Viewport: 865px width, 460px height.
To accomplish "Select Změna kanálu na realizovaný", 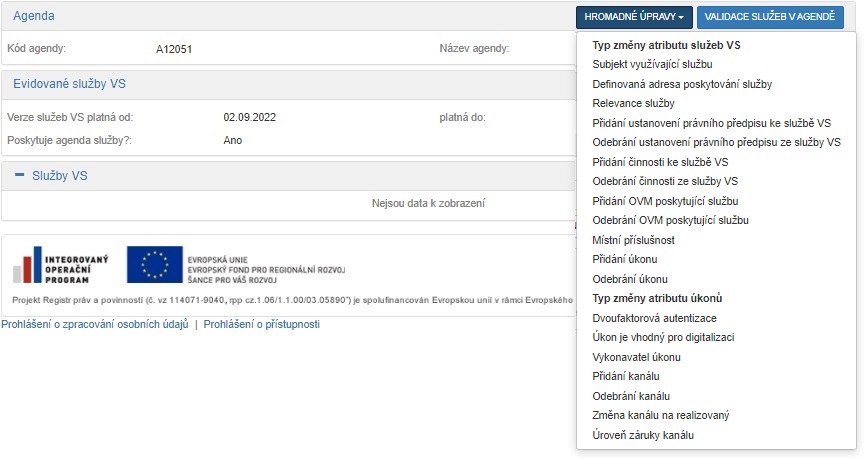I will tap(661, 415).
